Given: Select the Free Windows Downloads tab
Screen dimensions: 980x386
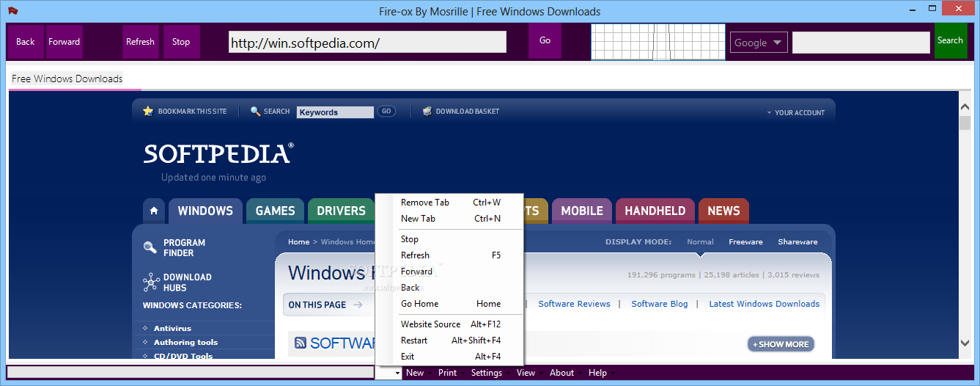Looking at the screenshot, I should coord(67,79).
